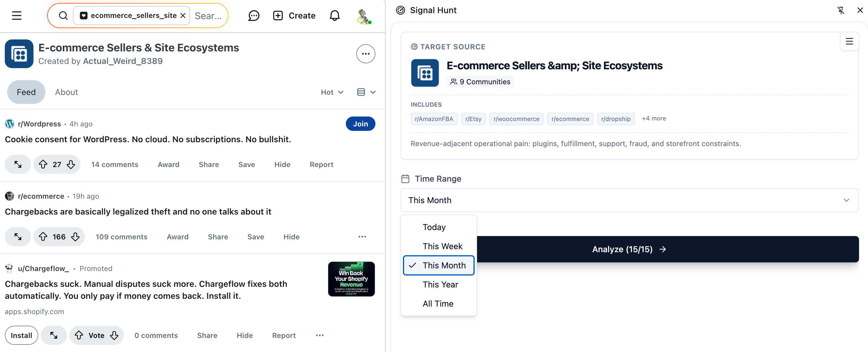Screen dimensions: 868x352
Task: Remove the ecommerce_sellers_site search filter
Action: [183, 16]
